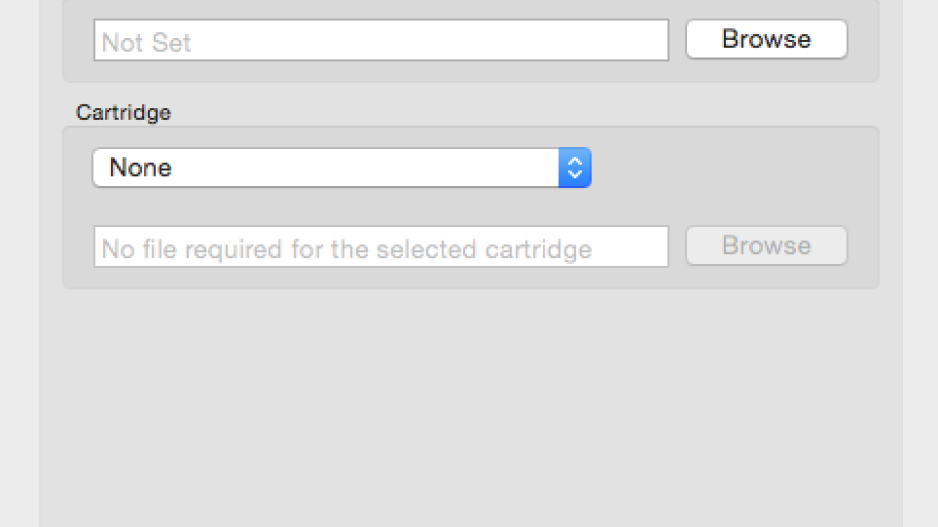Screen dimensions: 938x527
Task: Click the downward chevron in the blue popup control
Action: (575, 174)
